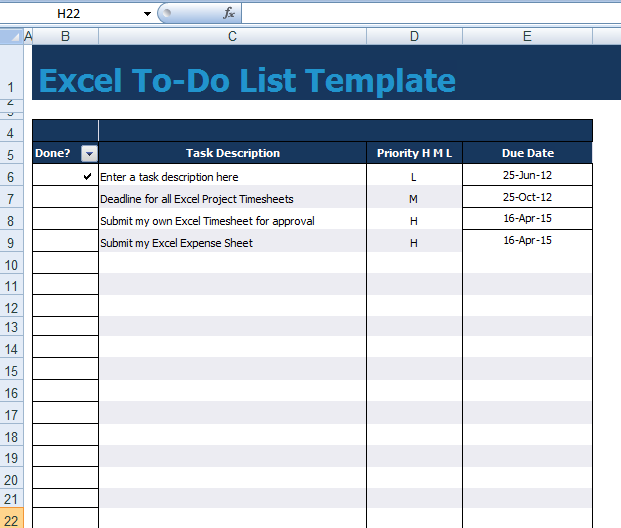Click the 'Task Description' header cell

coord(232,153)
